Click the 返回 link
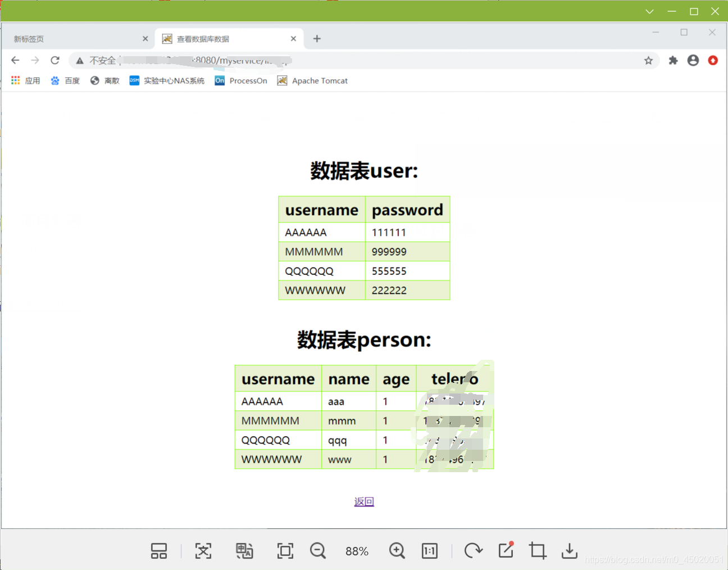 (x=364, y=501)
